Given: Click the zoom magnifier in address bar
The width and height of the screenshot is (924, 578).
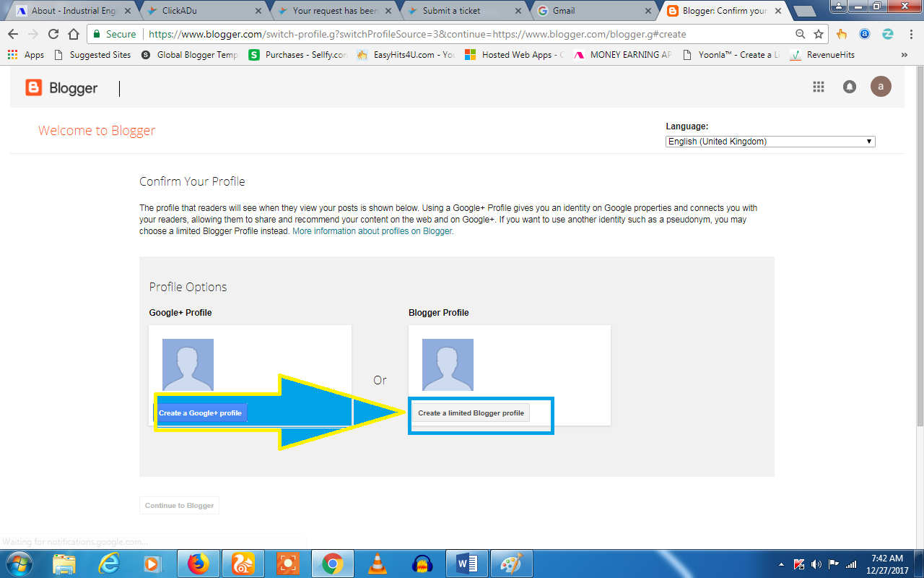Looking at the screenshot, I should [x=800, y=34].
